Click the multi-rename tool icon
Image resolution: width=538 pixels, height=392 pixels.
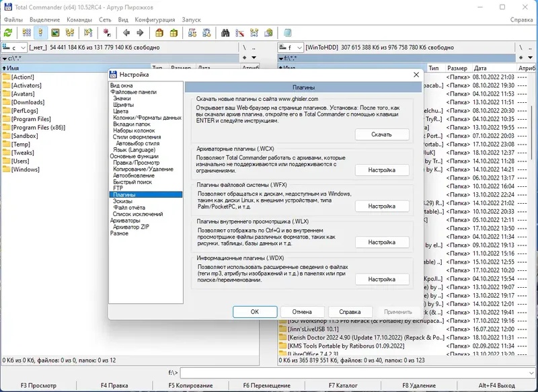pyautogui.click(x=240, y=33)
